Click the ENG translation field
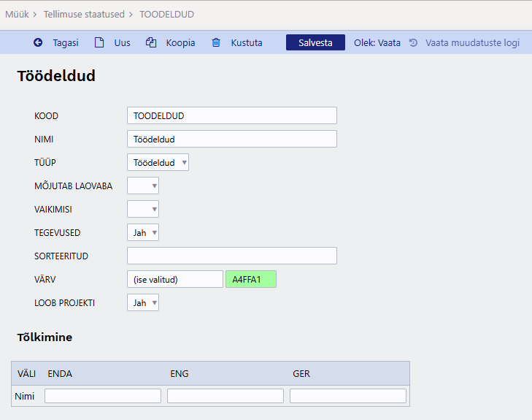 click(225, 396)
